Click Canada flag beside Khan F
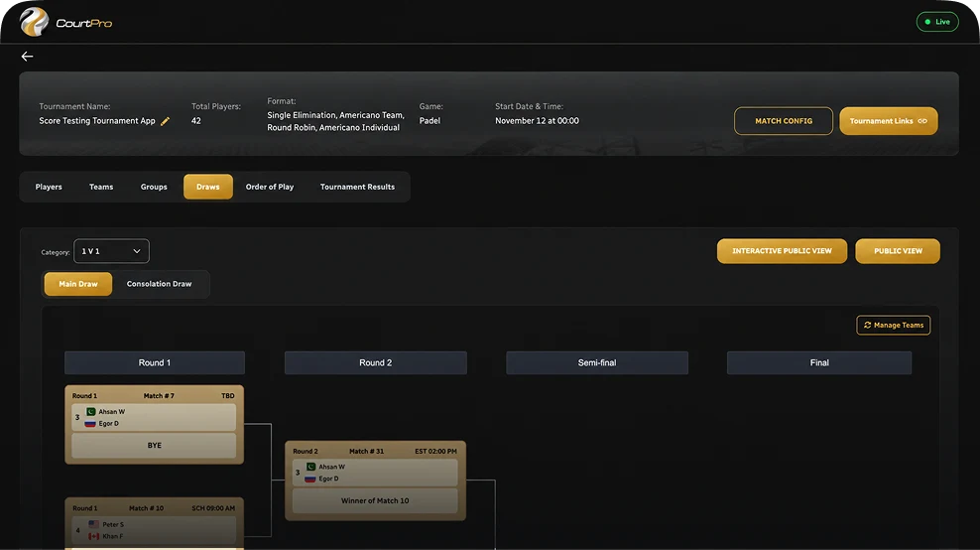The width and height of the screenshot is (980, 550). 94,536
